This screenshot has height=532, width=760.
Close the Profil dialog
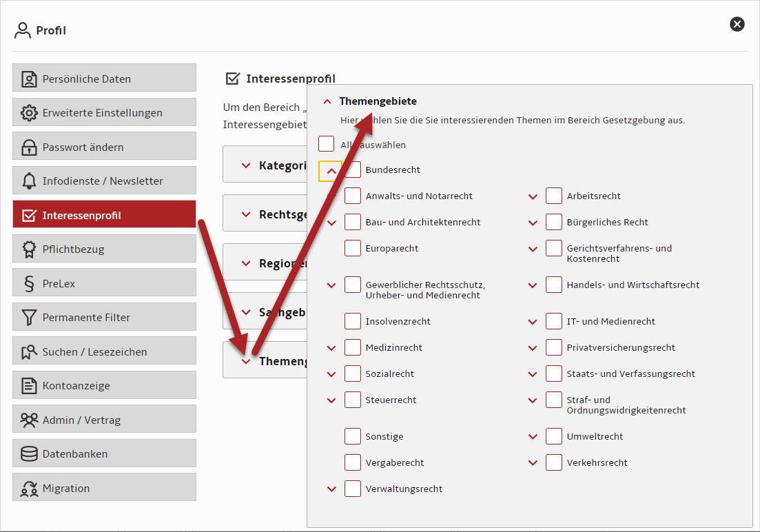(737, 24)
